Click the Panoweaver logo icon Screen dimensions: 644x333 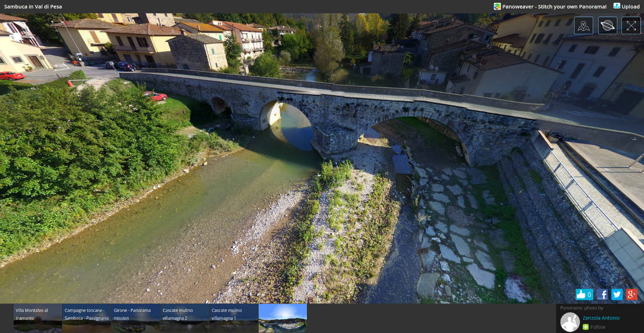point(497,7)
